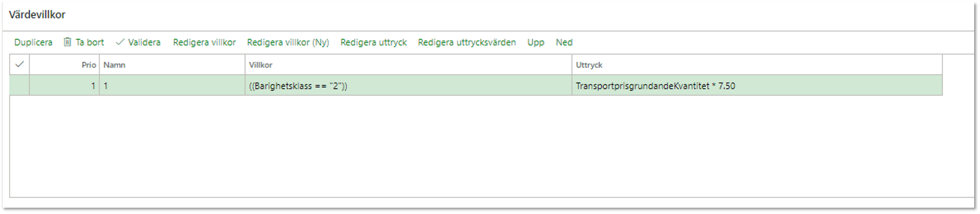
Task: Toggle the select-all checkmark in header
Action: tap(19, 65)
